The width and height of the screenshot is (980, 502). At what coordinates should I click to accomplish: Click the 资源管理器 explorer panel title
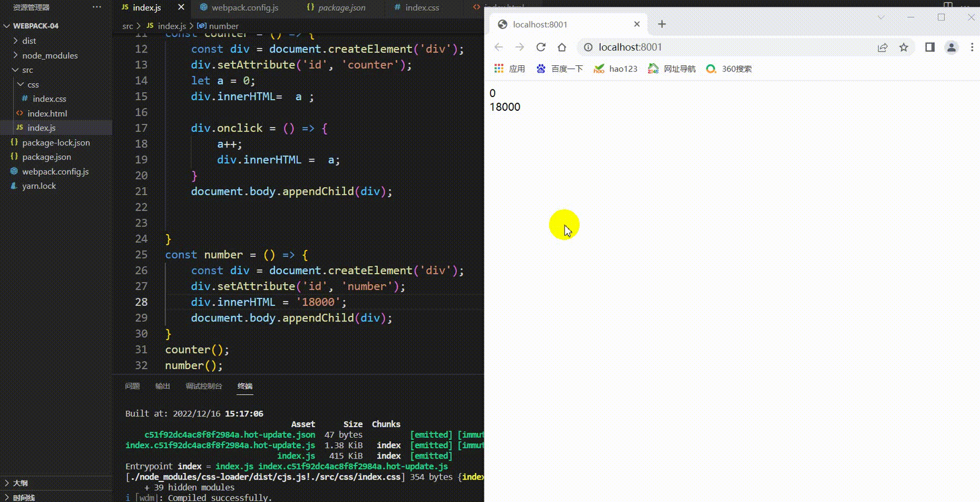click(31, 7)
